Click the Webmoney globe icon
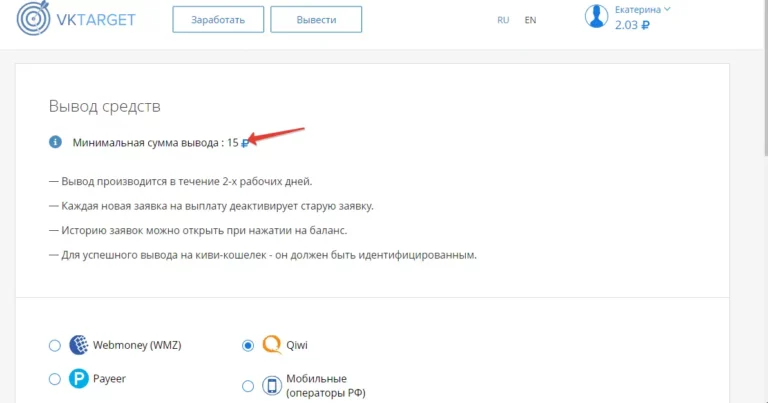 click(79, 346)
